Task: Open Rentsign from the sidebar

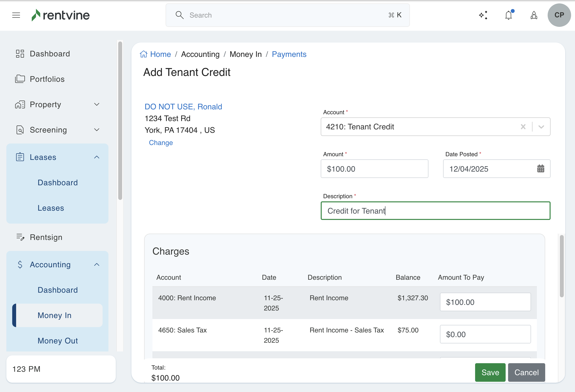Action: (46, 237)
